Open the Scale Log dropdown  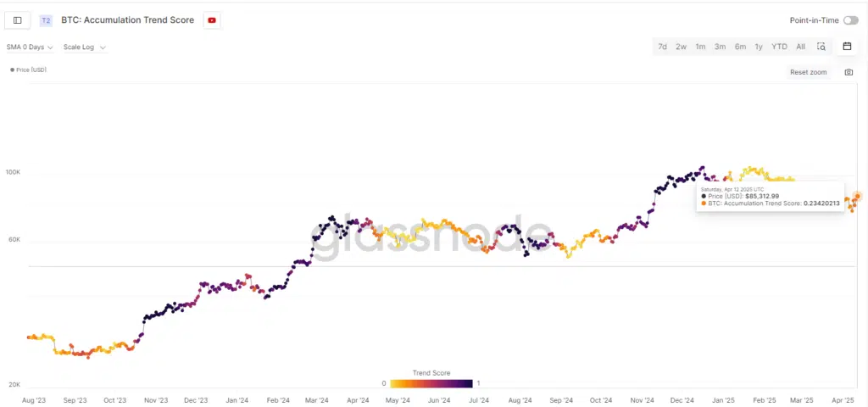click(x=84, y=47)
